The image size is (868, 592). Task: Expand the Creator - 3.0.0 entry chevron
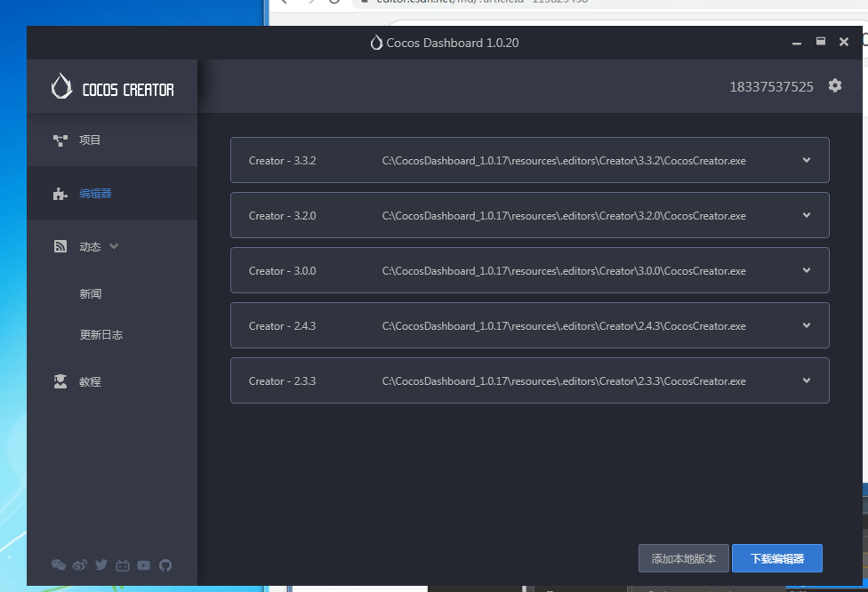[807, 270]
